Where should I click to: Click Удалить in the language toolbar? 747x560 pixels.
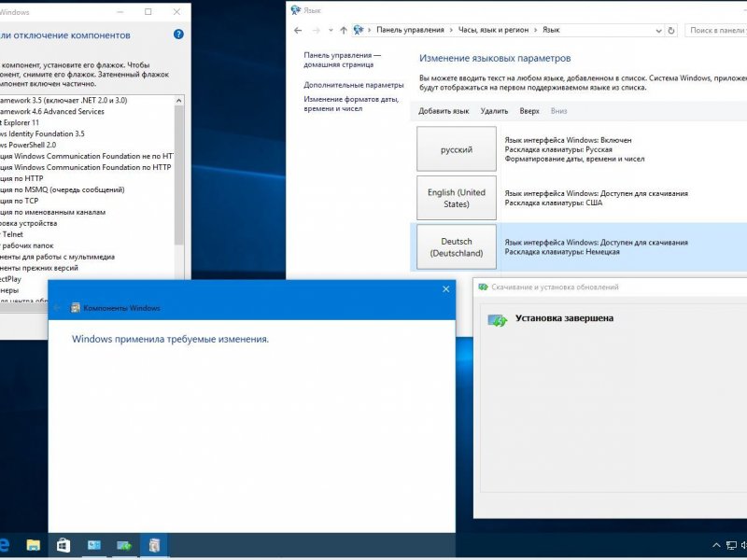coord(494,111)
